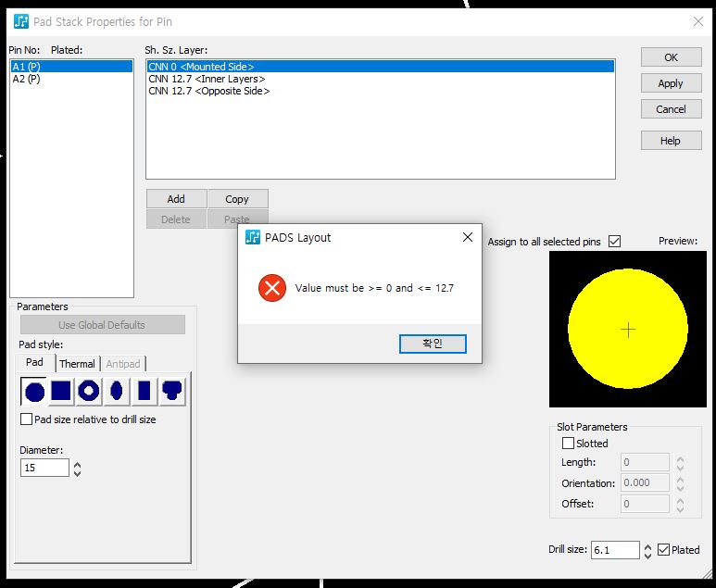Choose the annular ring pad shape
716x588 pixels.
coord(89,392)
